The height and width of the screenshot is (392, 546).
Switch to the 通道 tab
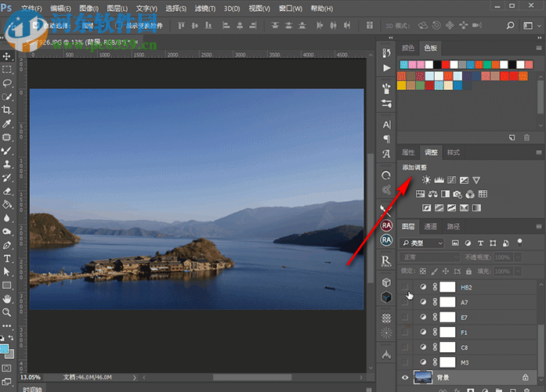[x=430, y=227]
